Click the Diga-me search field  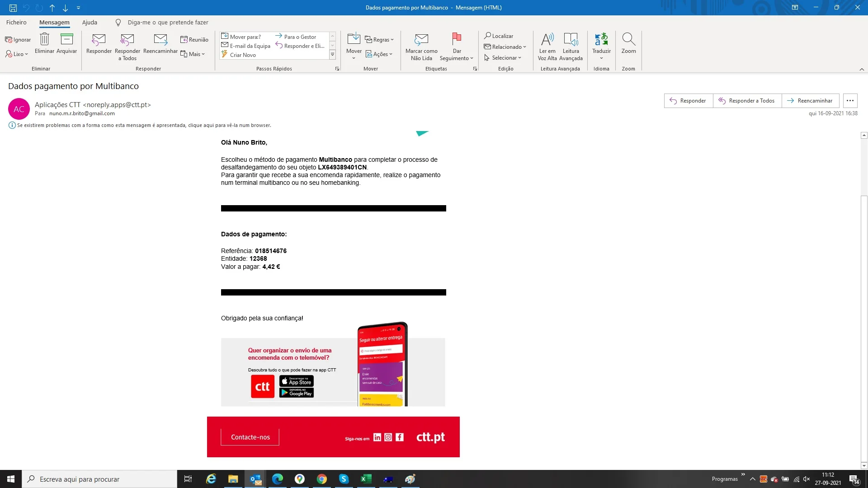pyautogui.click(x=168, y=22)
